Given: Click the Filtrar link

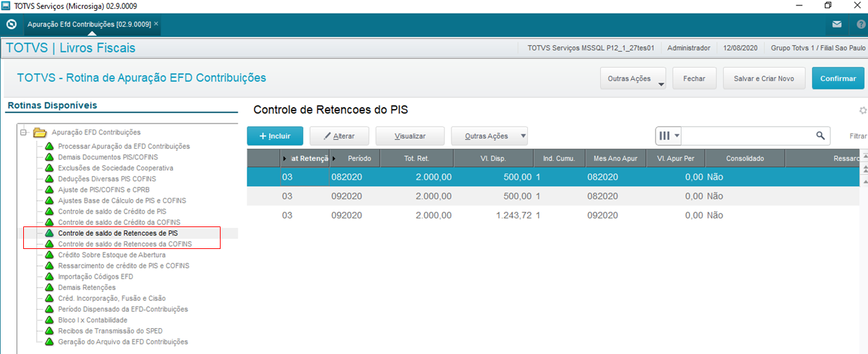Looking at the screenshot, I should (x=858, y=136).
